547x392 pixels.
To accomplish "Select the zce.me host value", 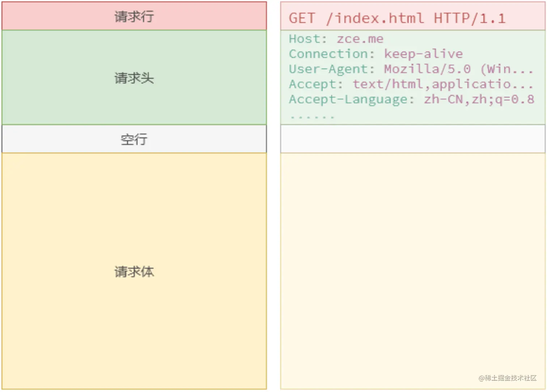I will coord(360,39).
